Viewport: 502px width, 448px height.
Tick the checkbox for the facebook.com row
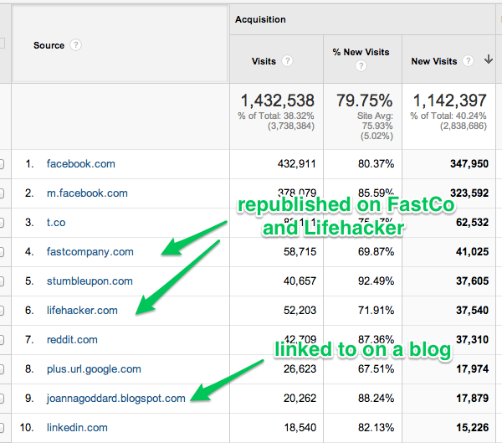pyautogui.click(x=2, y=164)
